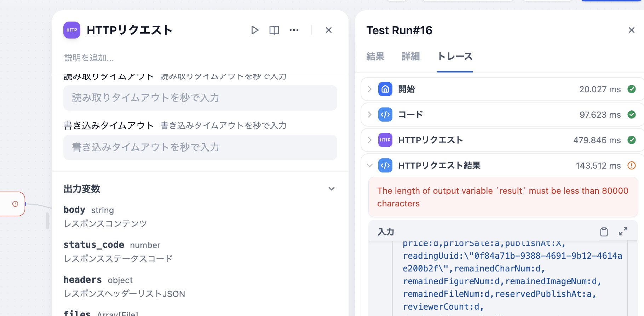Viewport: 644px width, 316px height.
Task: Select the トレース tab
Action: 455,57
